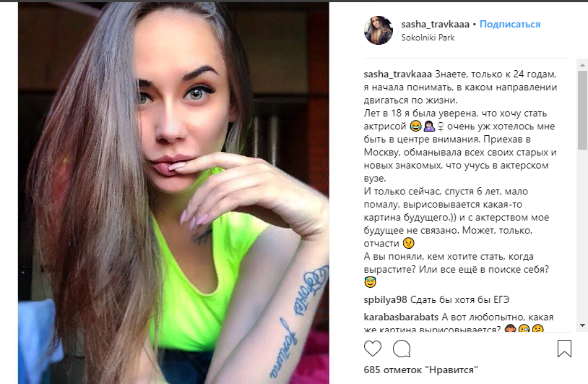This screenshot has width=588, height=384.
Task: Open the Sokolniki Park location link
Action: click(x=428, y=38)
